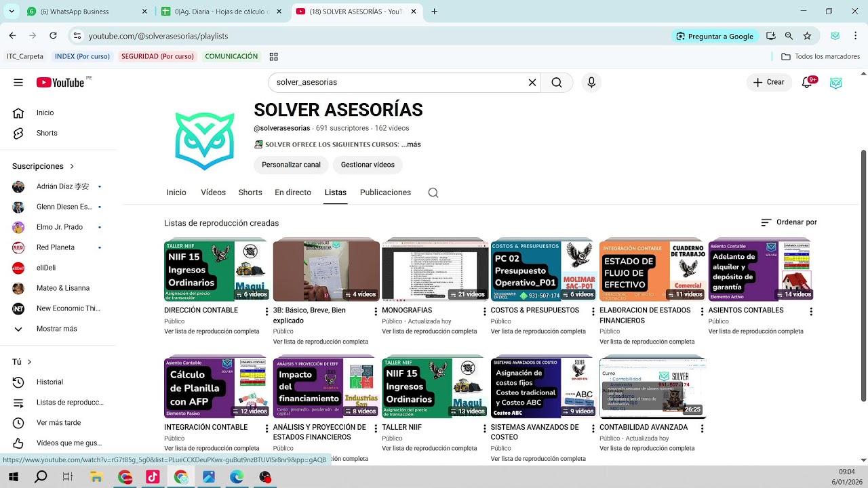
Task: Open the channel Shorts tab
Action: point(250,192)
